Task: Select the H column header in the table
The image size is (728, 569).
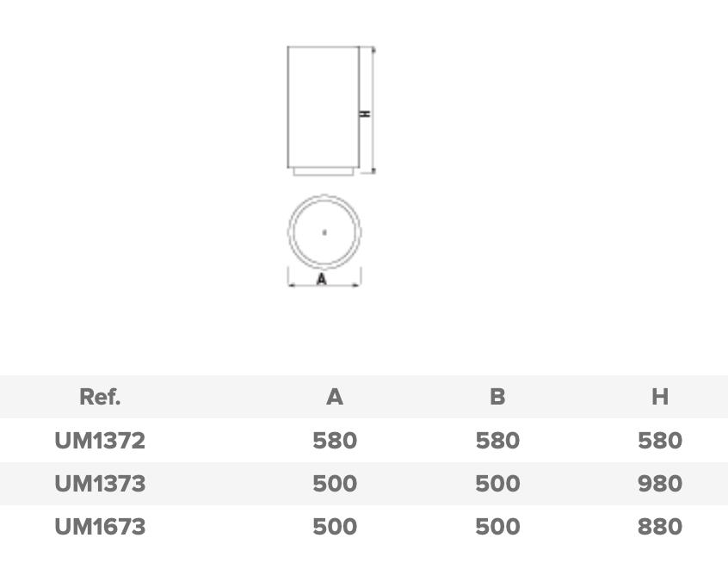Action: pos(660,397)
